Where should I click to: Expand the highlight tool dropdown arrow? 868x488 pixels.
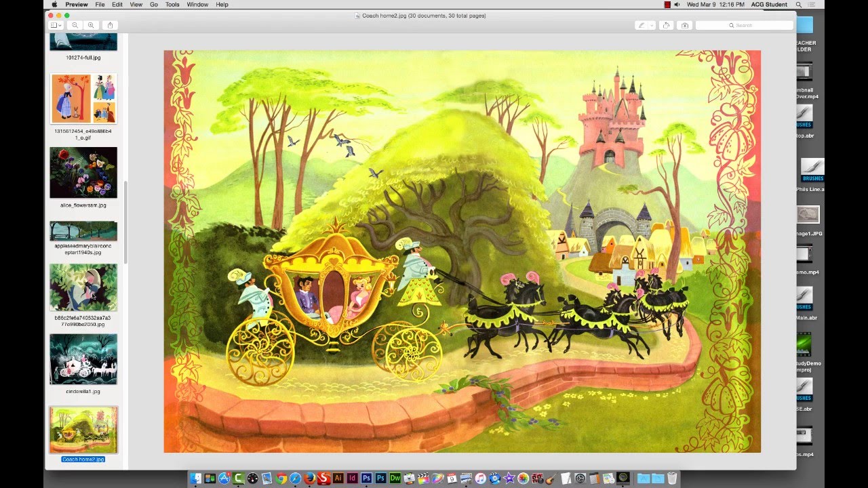(x=652, y=25)
